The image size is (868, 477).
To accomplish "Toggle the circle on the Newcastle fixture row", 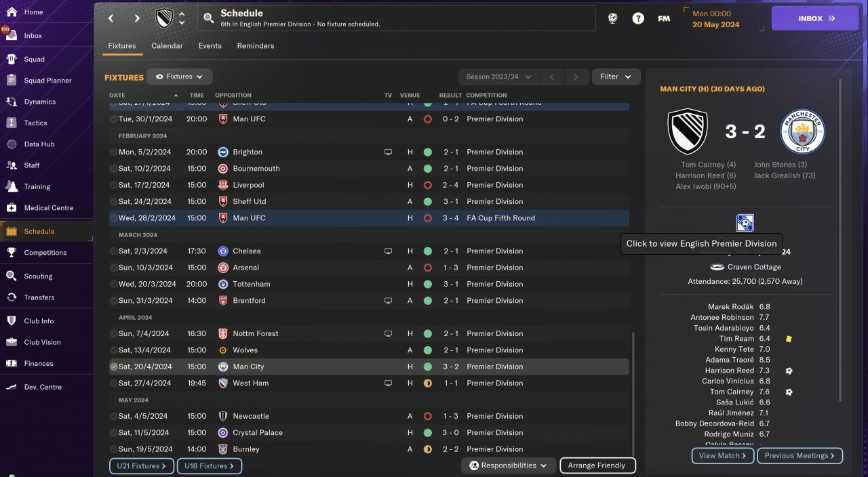I will pos(113,416).
